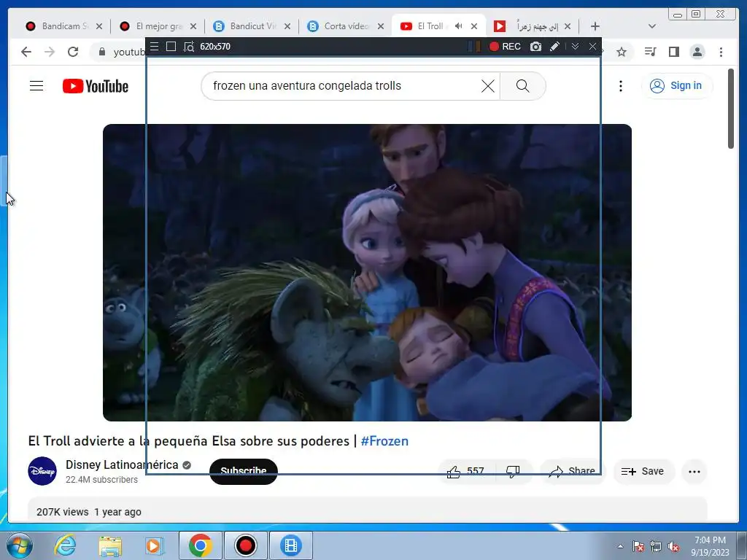Dislike the video with thumbs down

[513, 472]
